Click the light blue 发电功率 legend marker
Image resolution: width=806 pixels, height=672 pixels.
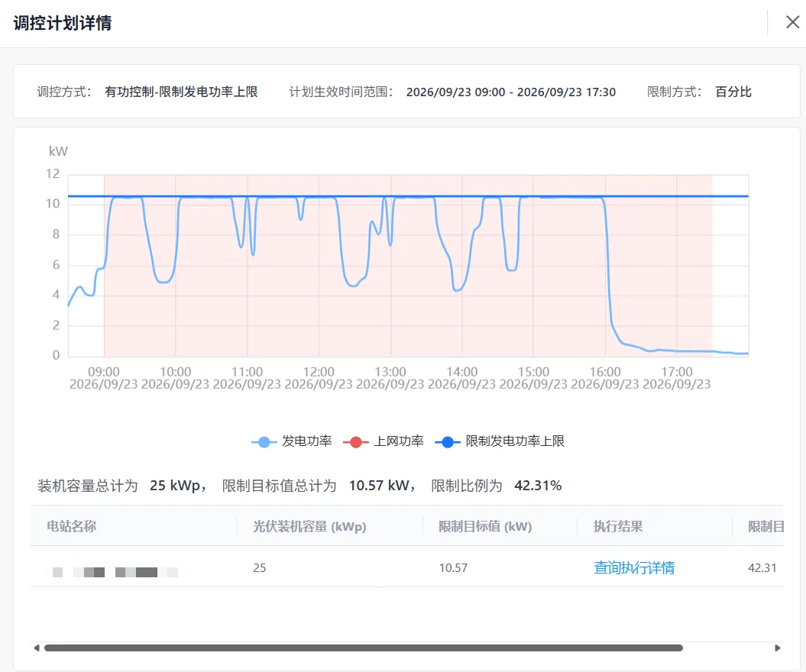(264, 442)
